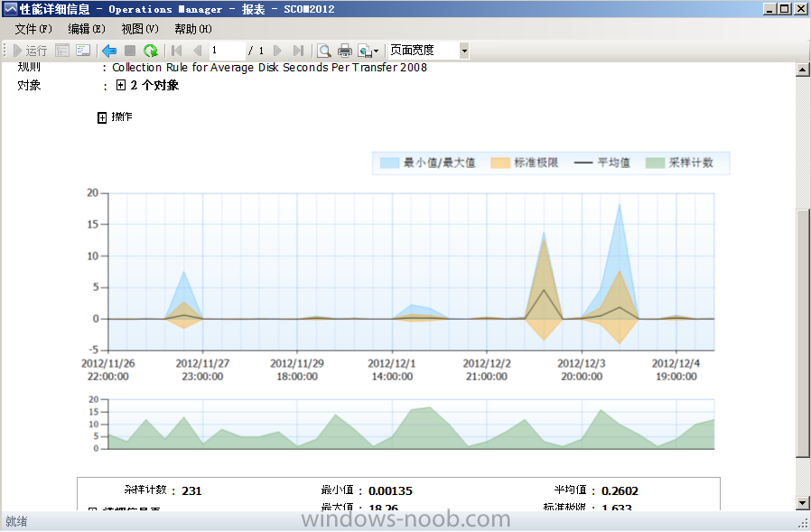Click the 2012/12/2 21:00:00 axis label

[487, 370]
